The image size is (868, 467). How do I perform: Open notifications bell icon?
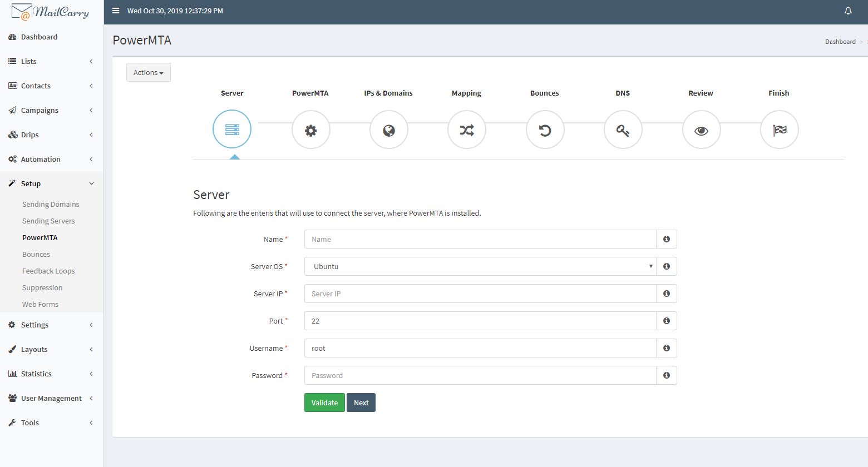click(x=848, y=11)
